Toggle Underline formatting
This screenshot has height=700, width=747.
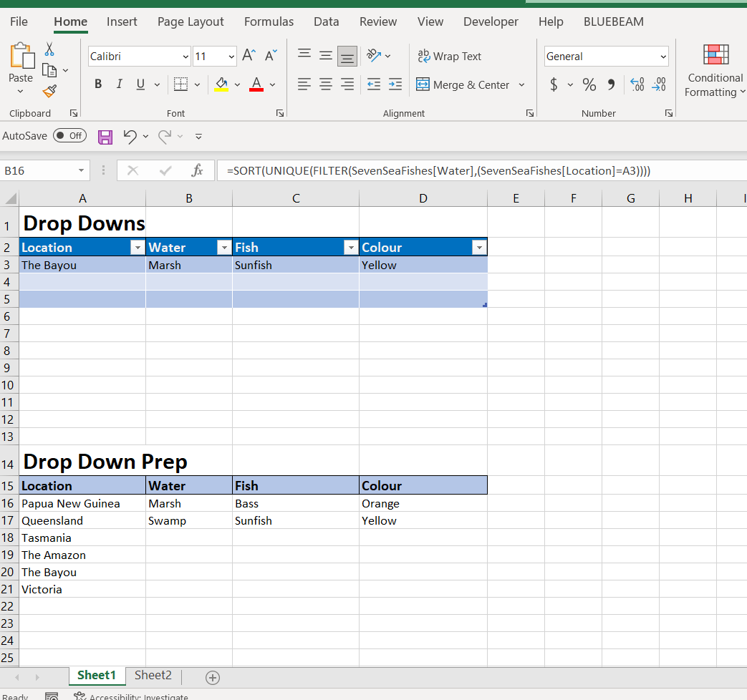tap(140, 84)
